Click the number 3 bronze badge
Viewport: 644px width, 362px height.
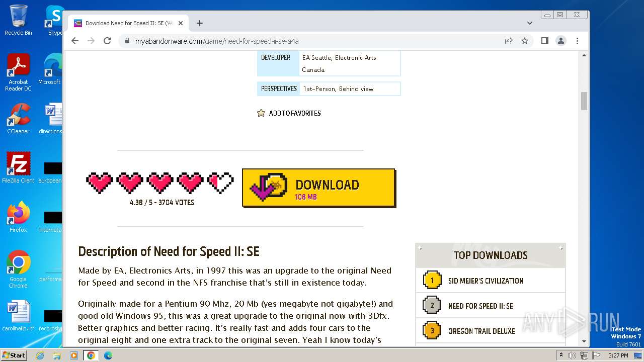pos(432,331)
